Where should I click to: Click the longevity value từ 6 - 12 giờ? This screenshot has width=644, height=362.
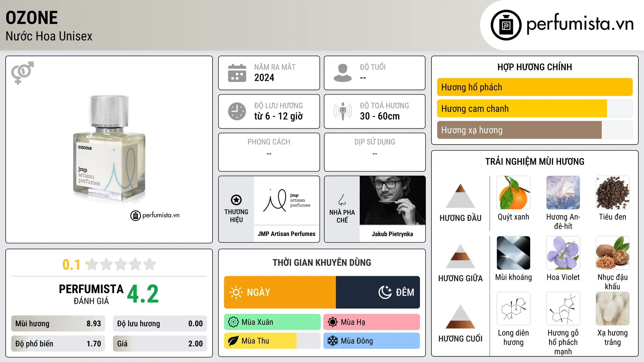[x=279, y=116]
